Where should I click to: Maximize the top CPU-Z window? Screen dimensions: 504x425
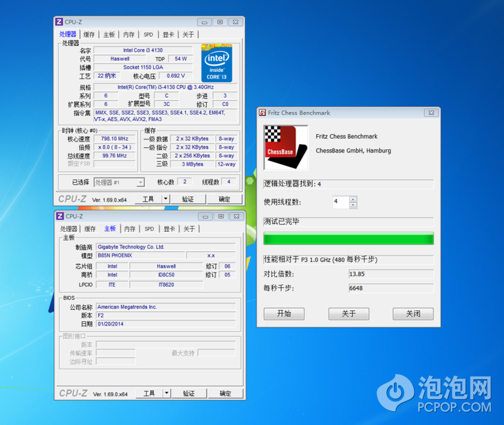click(220, 22)
